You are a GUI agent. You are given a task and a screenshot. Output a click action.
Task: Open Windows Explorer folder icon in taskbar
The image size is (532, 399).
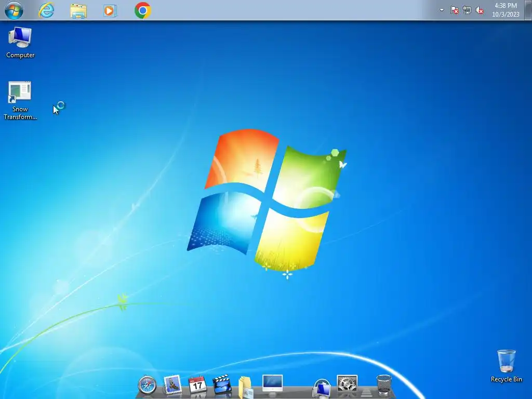tap(78, 11)
